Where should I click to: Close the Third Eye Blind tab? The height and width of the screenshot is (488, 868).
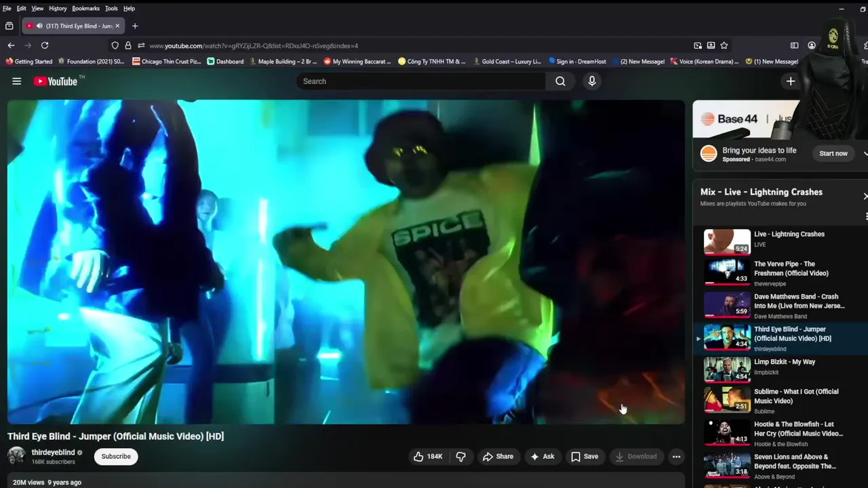pyautogui.click(x=117, y=26)
